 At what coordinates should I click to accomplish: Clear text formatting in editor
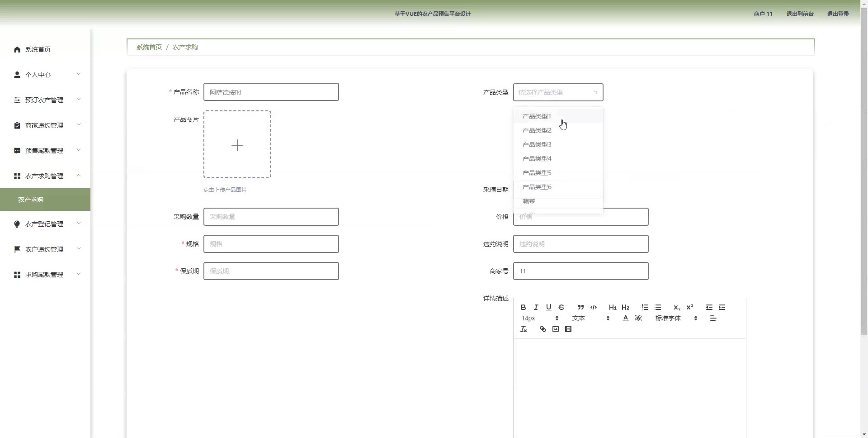(523, 329)
